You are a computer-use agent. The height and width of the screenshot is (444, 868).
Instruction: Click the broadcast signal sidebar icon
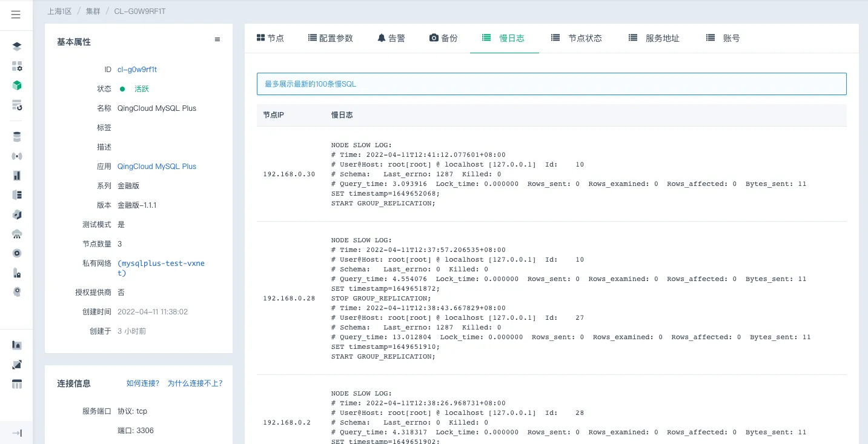coord(17,156)
